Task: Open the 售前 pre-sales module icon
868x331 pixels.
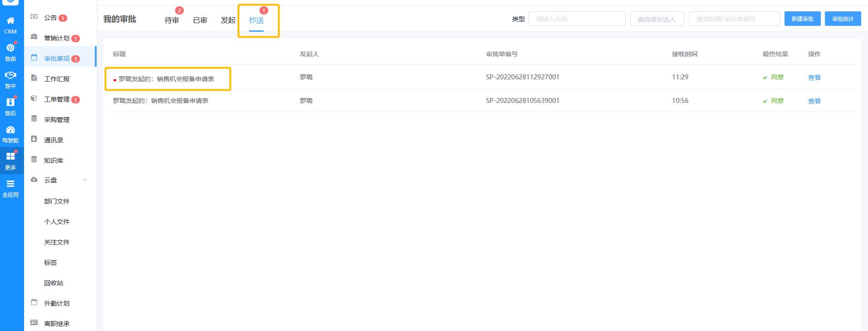Action: [10, 48]
